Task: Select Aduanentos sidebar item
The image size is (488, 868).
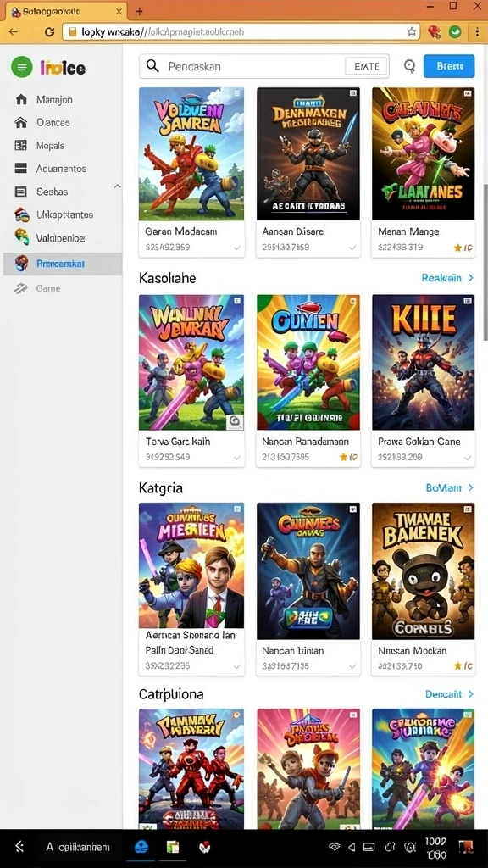Action: [61, 169]
